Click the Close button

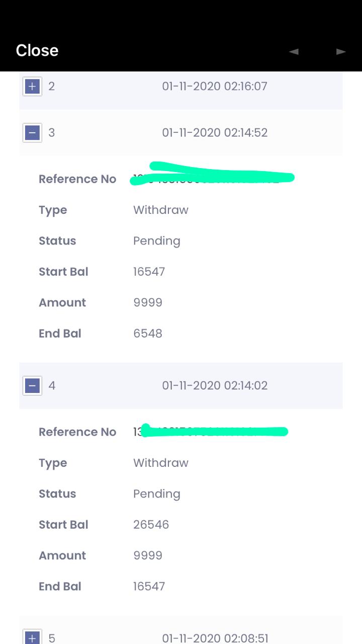pyautogui.click(x=37, y=50)
